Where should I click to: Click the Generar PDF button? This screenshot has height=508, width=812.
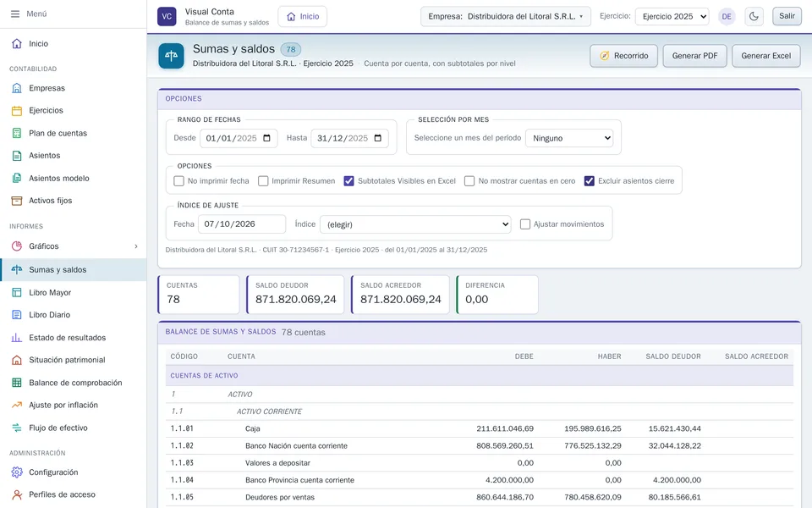(694, 56)
